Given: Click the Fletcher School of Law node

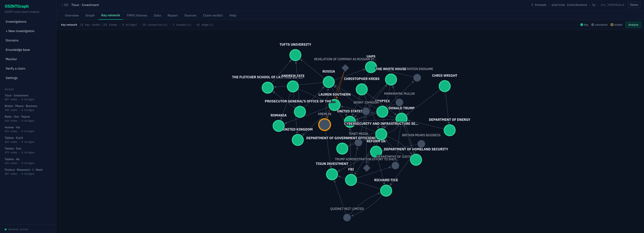Looking at the screenshot, I should [x=268, y=87].
